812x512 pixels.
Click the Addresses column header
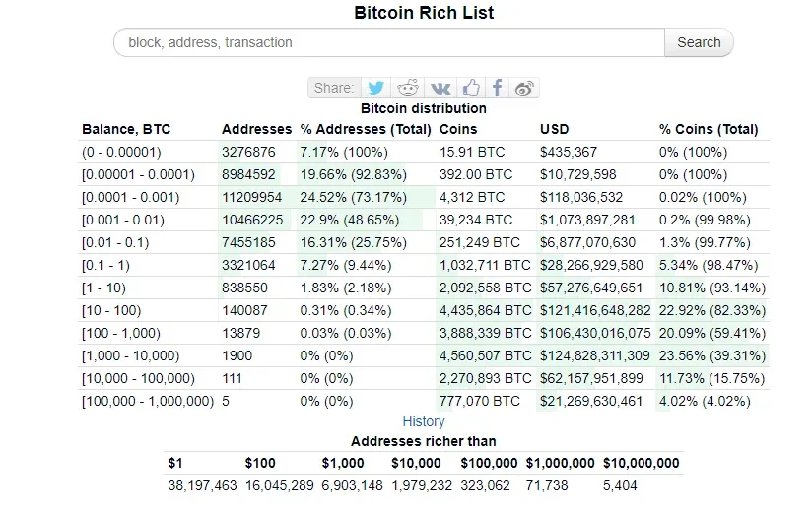[256, 129]
